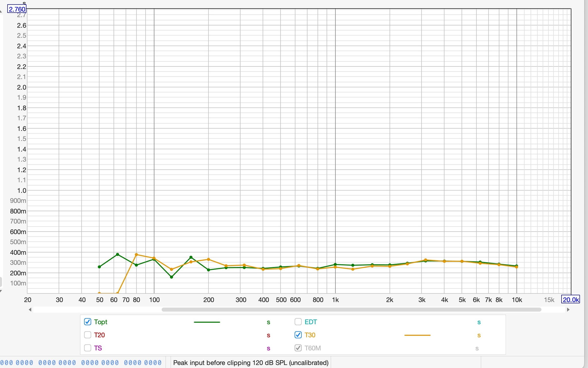Click the T60M legend label
The width and height of the screenshot is (588, 368).
(313, 348)
